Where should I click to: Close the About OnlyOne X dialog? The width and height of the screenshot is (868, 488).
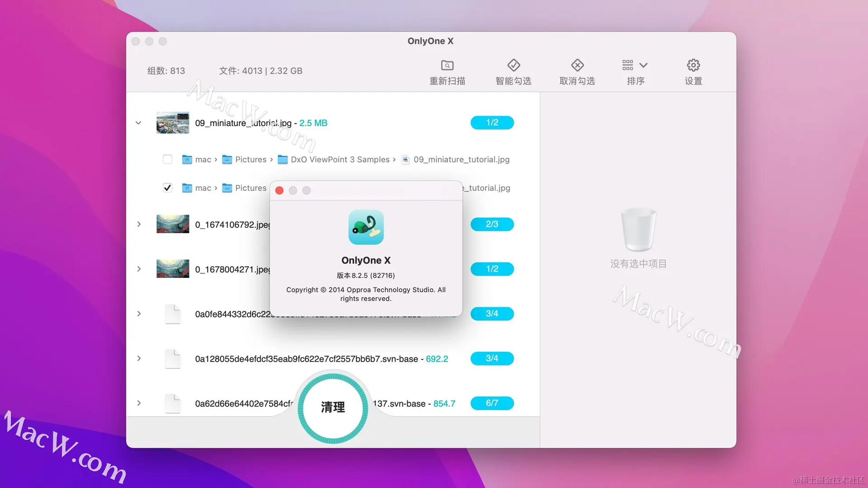tap(279, 191)
